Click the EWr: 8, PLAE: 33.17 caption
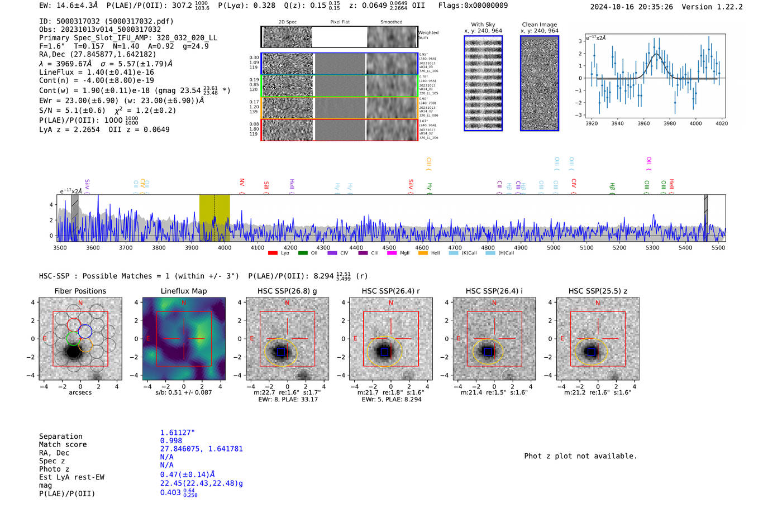Image resolution: width=782 pixels, height=532 pixels. click(x=288, y=399)
